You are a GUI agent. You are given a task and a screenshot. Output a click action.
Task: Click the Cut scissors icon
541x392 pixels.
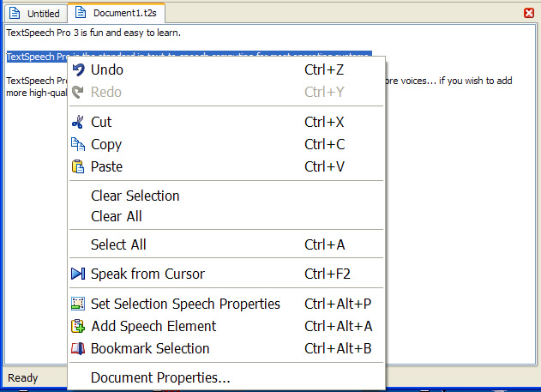(78, 122)
